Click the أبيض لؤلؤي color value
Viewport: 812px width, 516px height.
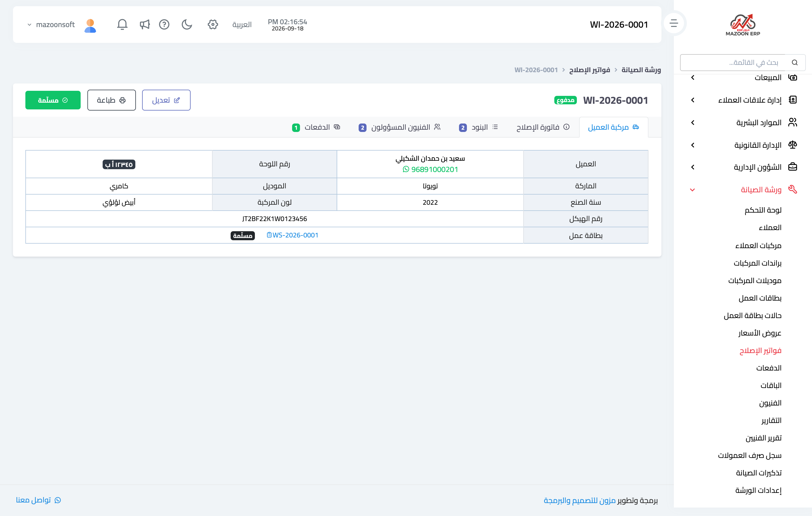pyautogui.click(x=119, y=202)
